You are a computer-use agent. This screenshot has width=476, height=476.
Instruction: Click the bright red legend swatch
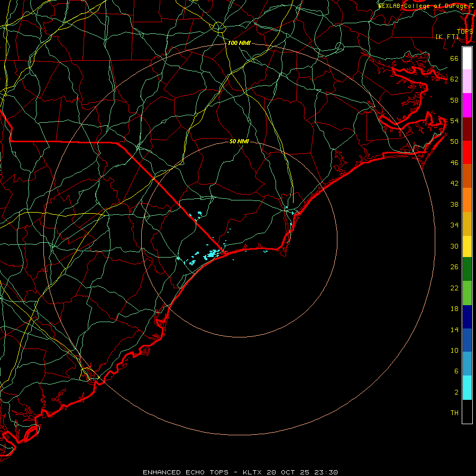(467, 152)
